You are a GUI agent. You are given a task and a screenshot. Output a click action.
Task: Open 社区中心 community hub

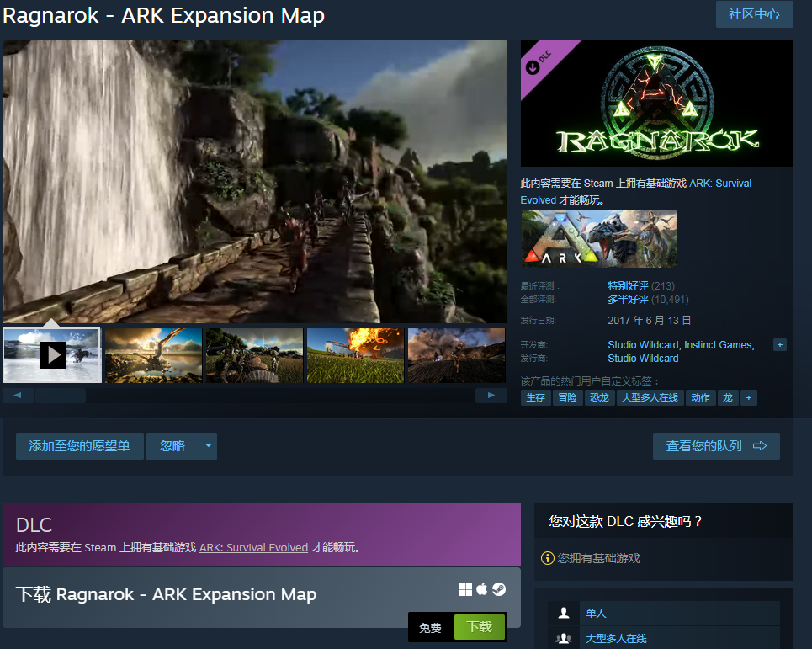[754, 14]
